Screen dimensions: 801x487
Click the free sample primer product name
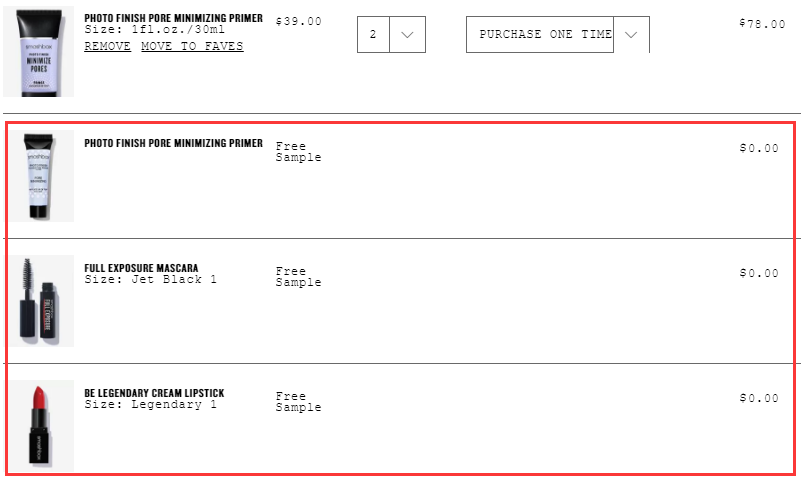174,143
